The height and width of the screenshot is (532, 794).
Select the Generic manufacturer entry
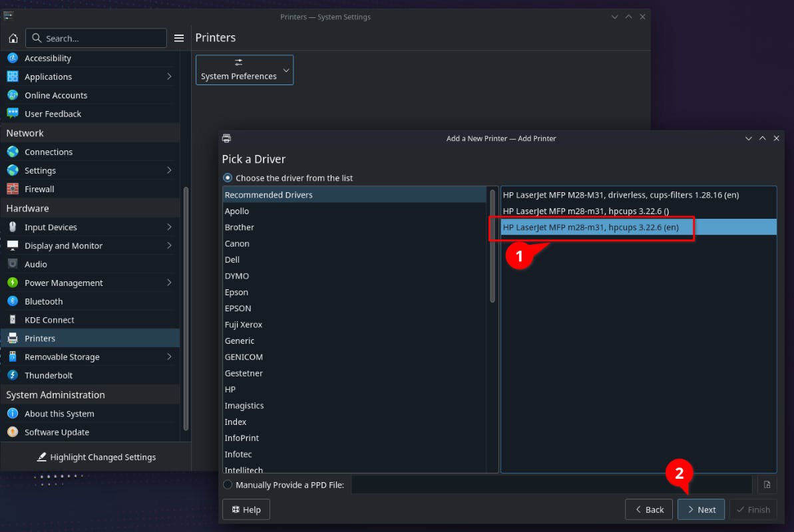pyautogui.click(x=355, y=340)
